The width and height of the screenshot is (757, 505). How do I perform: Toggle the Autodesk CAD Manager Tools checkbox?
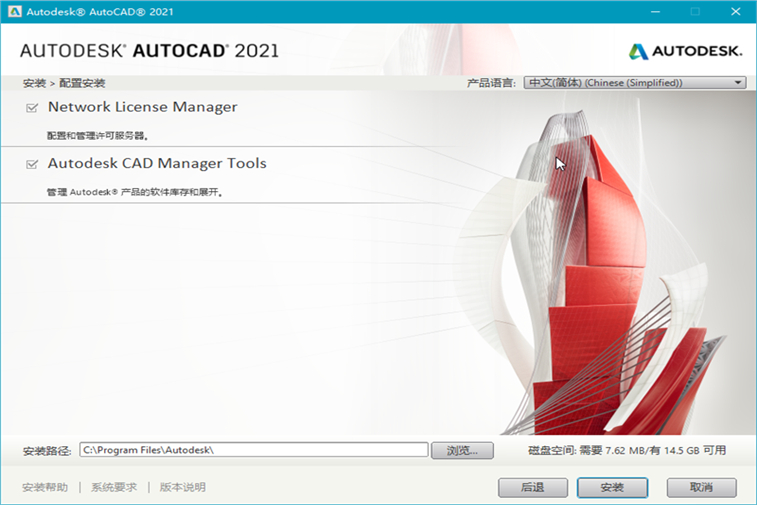click(x=32, y=165)
